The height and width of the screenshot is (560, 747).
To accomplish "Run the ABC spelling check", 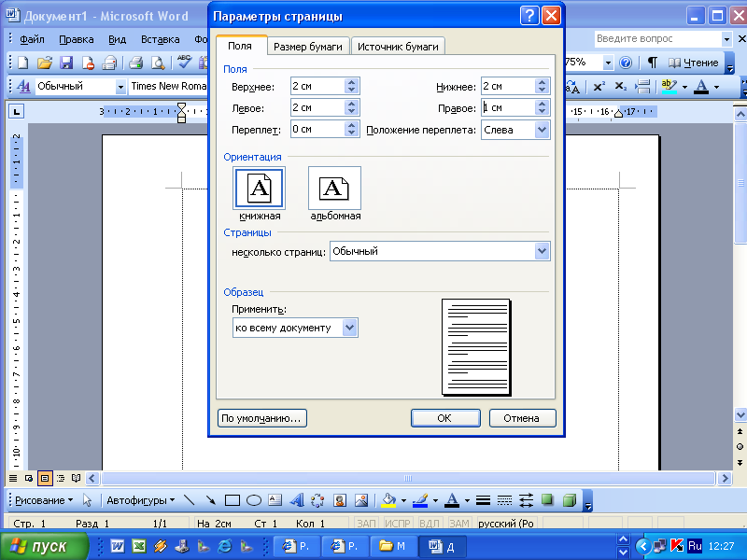I will click(184, 62).
